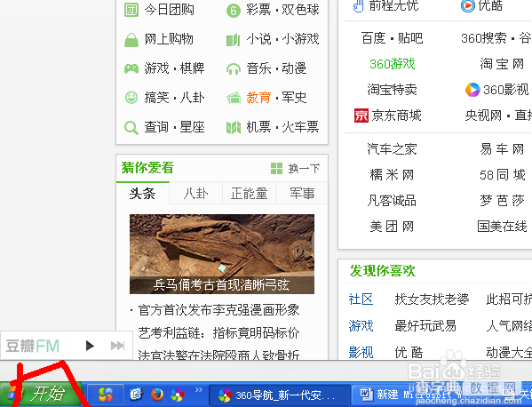Click the orange 教育 text link
Viewport: 532px width, 407px height.
tap(258, 98)
